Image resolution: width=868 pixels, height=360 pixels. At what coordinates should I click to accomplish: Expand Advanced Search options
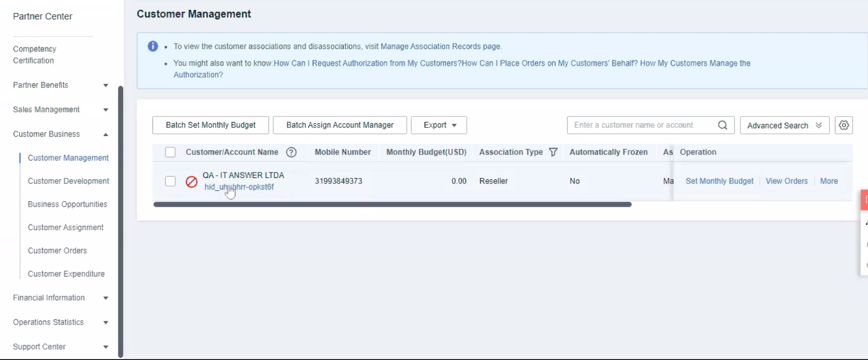click(x=784, y=125)
